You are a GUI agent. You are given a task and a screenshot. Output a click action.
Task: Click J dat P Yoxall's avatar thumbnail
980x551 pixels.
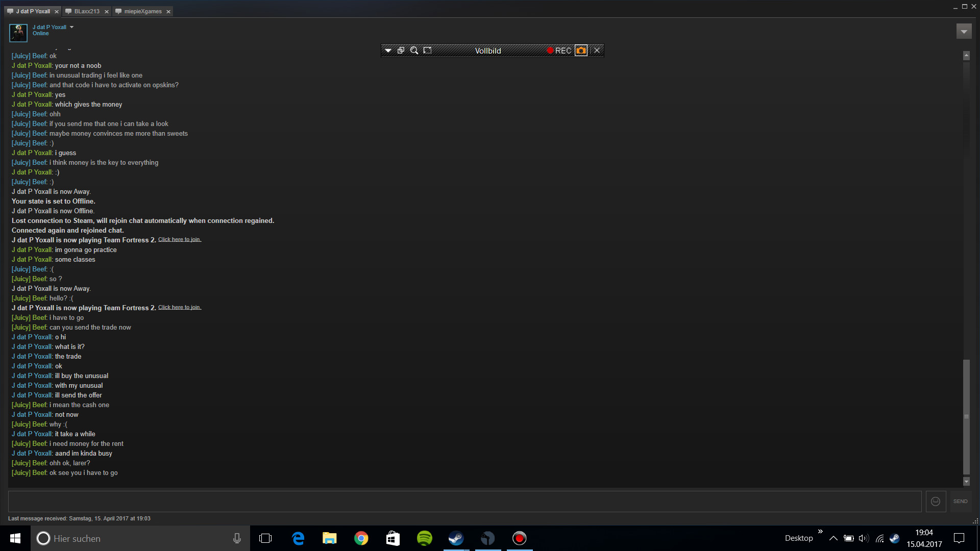pos(18,33)
